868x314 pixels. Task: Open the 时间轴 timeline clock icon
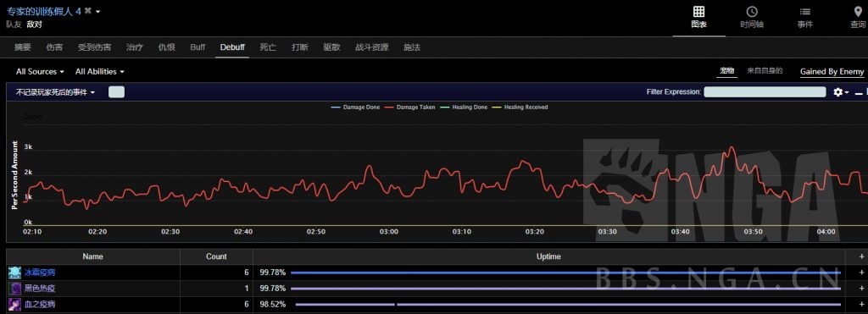[752, 12]
